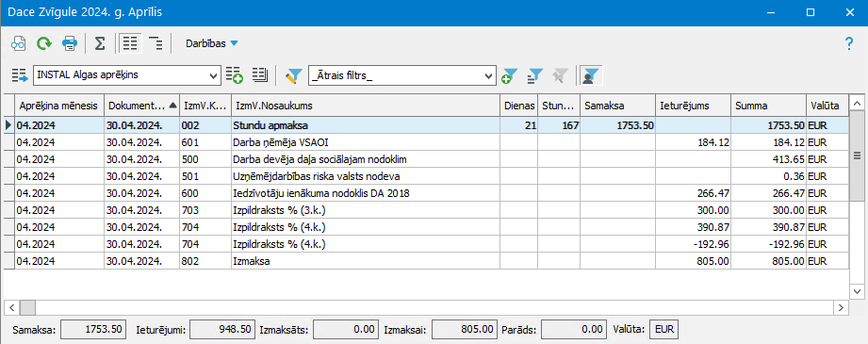The width and height of the screenshot is (868, 344).
Task: Click the greyed clear filter pin icon
Action: click(560, 75)
